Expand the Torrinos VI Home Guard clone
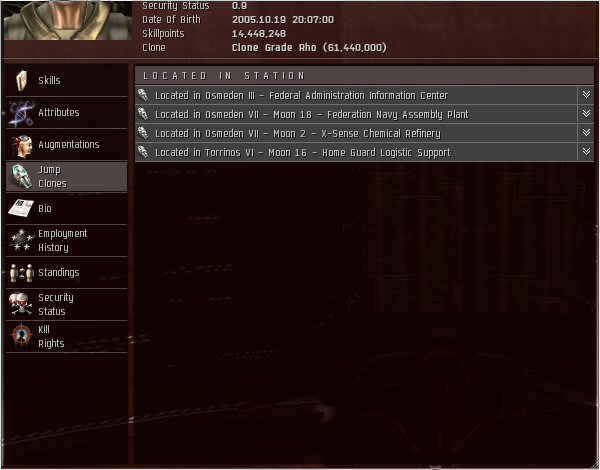The image size is (600, 470). coord(586,152)
